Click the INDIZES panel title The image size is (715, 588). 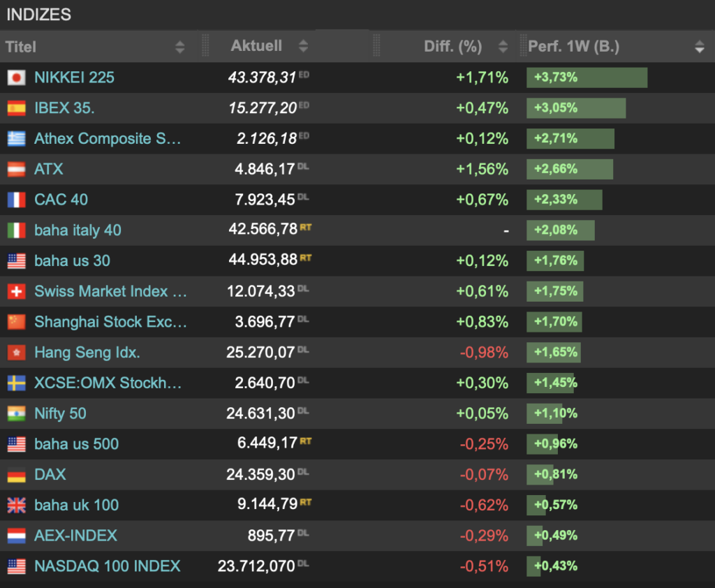39,15
